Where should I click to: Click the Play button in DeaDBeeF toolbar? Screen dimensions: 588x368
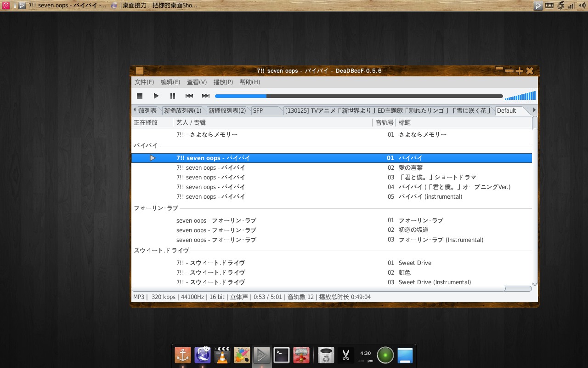point(156,96)
